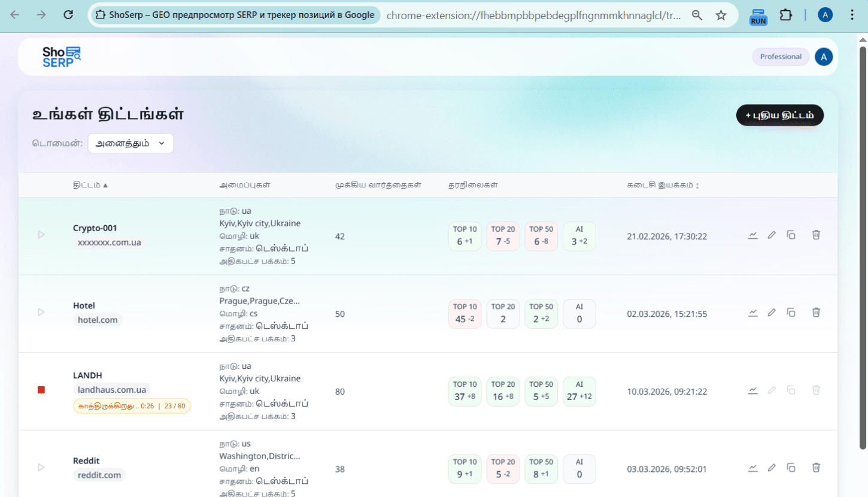Bookmark this page with star icon

point(721,15)
